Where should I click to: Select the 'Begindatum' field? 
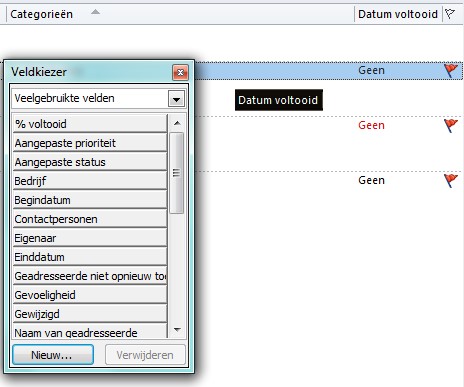[90, 200]
